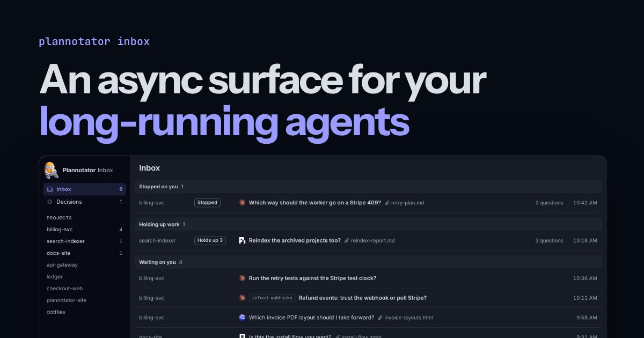Open 'Reindex the archived projects too?' item
The height and width of the screenshot is (338, 644).
(x=295, y=240)
